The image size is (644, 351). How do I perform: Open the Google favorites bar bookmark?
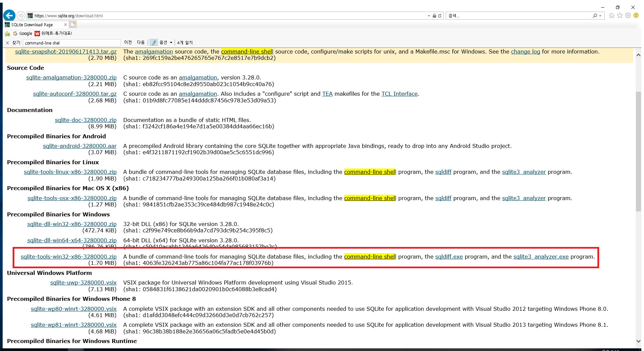point(23,34)
